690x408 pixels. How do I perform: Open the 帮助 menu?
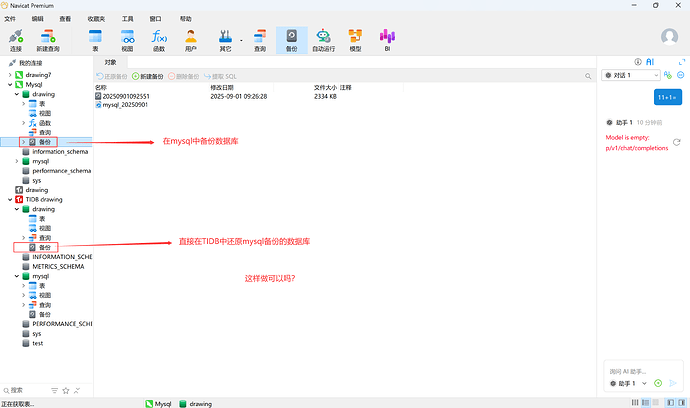[x=186, y=19]
